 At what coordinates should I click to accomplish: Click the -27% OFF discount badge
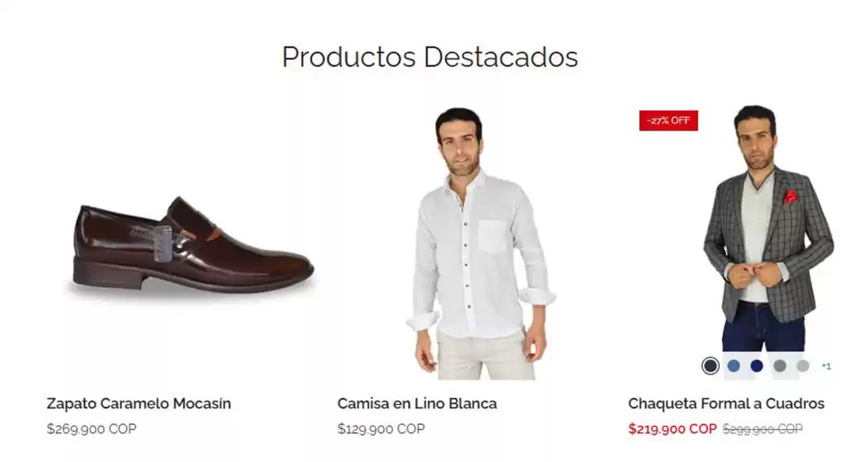coord(669,120)
